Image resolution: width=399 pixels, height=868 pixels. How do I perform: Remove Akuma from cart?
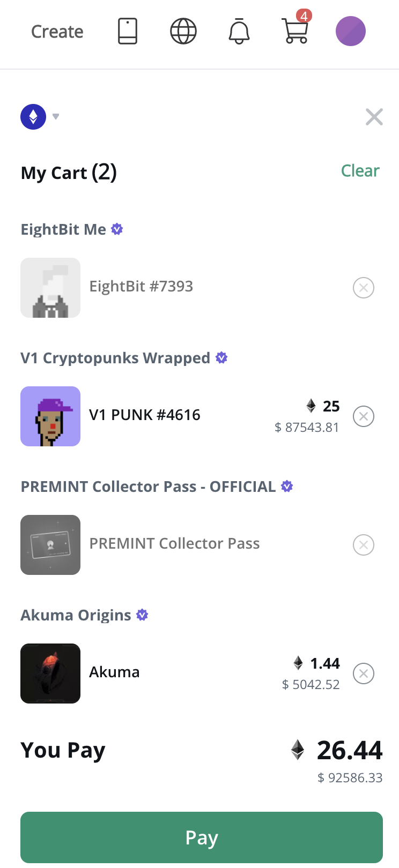click(364, 674)
